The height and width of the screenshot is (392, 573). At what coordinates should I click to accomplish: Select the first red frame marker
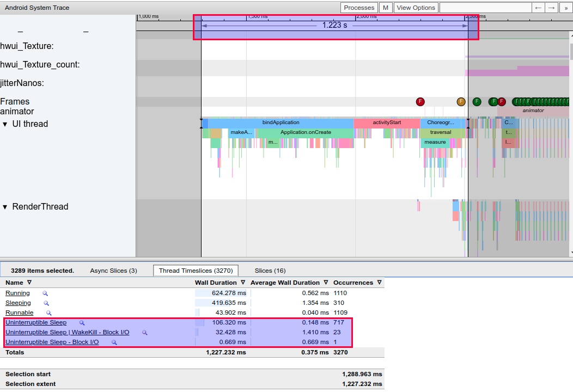(x=420, y=102)
